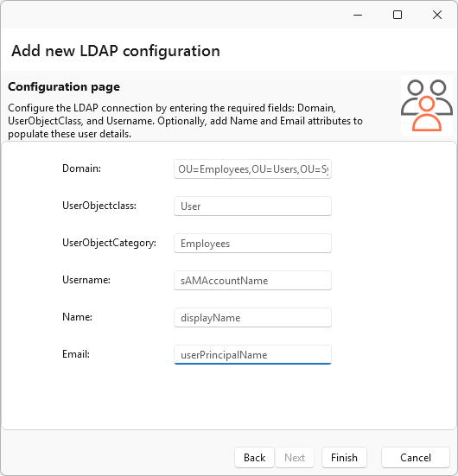Edit the Name field showing displayName
This screenshot has height=476, width=458.
coord(252,318)
